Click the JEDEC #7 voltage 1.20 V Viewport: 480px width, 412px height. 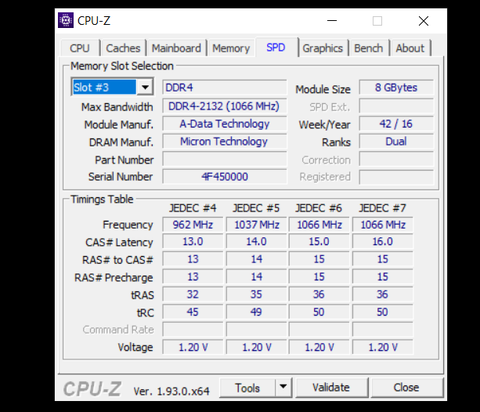[x=383, y=347]
